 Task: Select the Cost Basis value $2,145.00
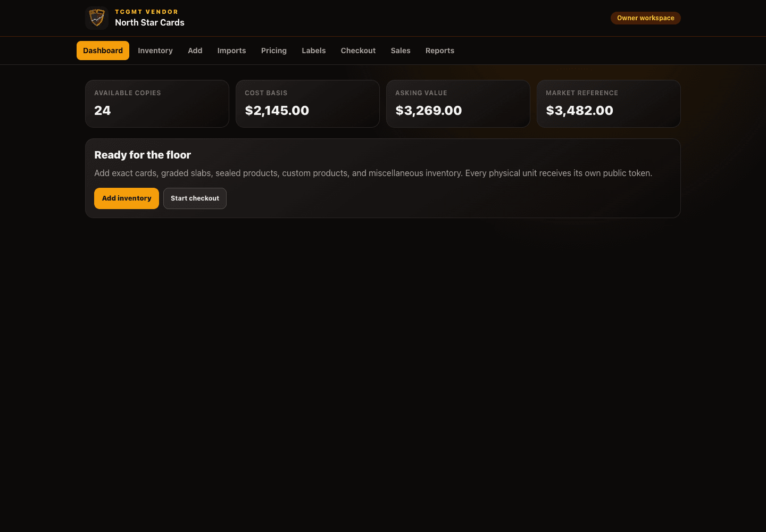(277, 111)
